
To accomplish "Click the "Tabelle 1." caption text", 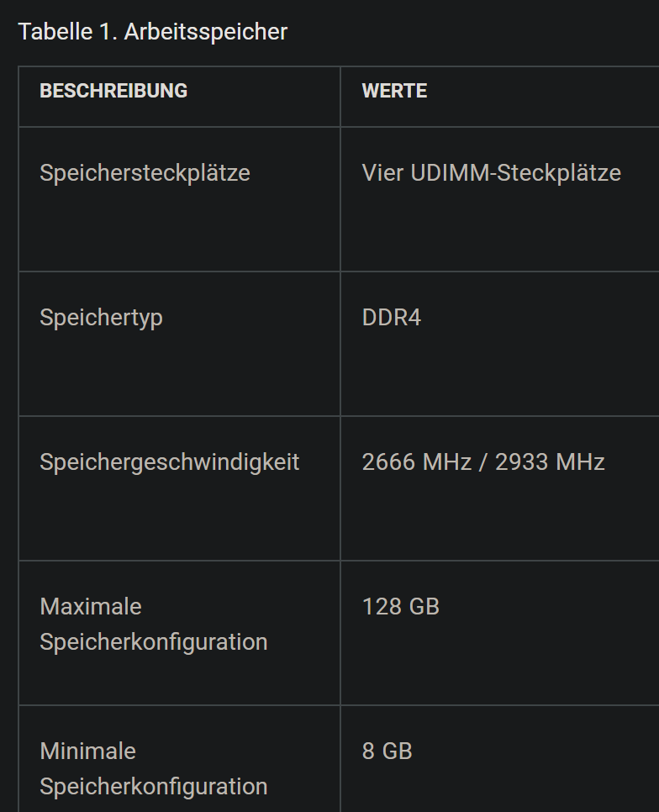I will click(x=68, y=32).
